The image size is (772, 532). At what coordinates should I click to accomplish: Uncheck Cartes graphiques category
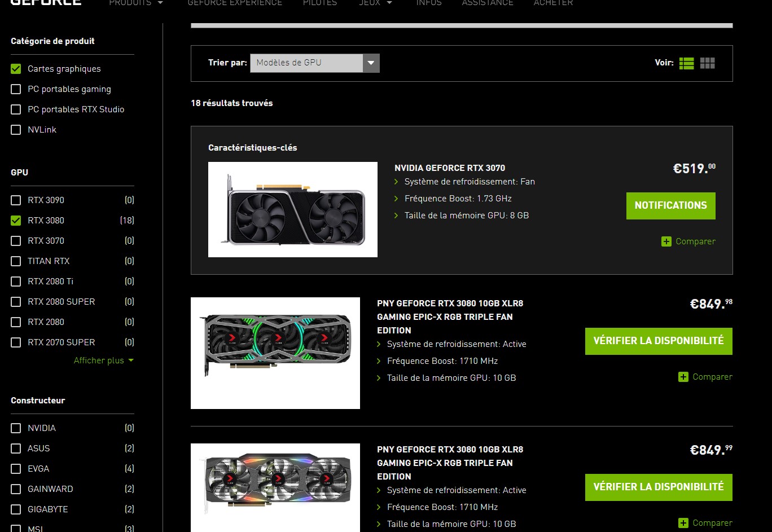pos(16,69)
